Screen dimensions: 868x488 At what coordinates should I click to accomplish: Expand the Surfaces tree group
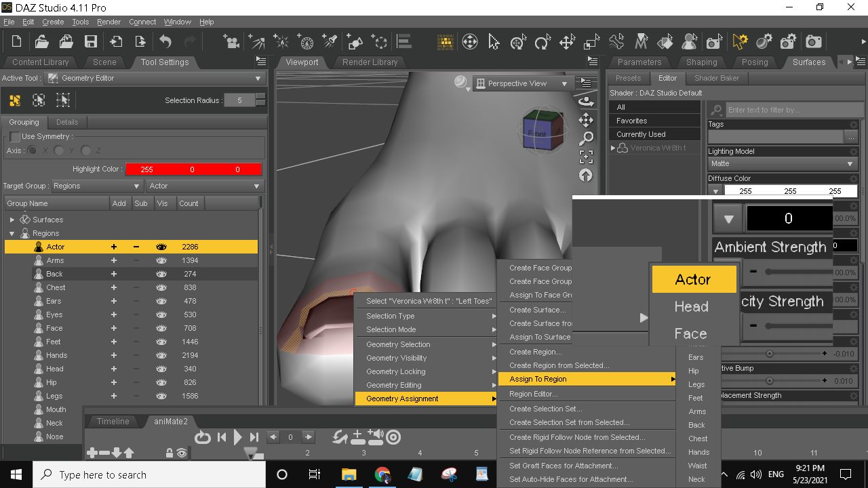pos(12,220)
